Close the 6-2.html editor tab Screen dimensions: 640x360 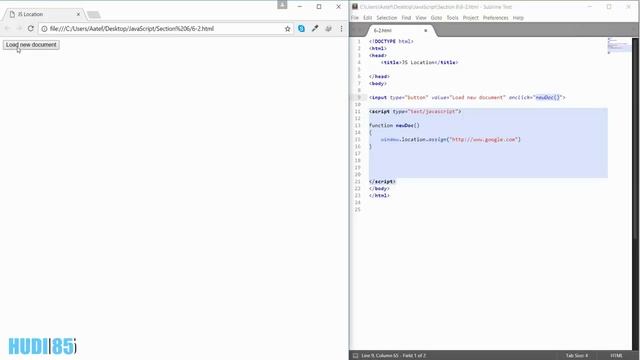[426, 31]
